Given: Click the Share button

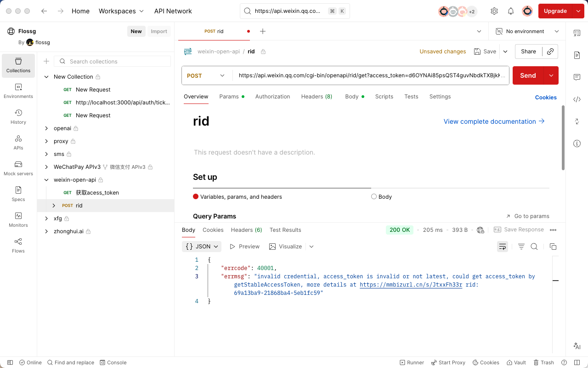Looking at the screenshot, I should pos(528,52).
